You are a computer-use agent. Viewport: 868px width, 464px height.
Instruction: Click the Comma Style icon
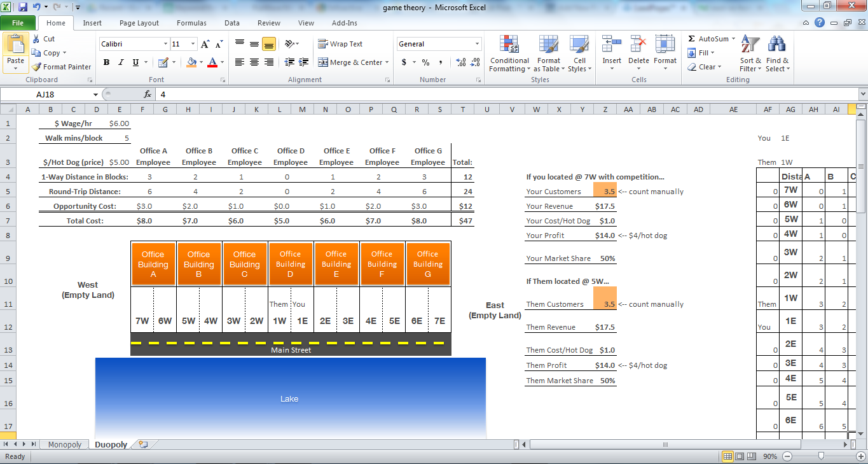pyautogui.click(x=441, y=62)
